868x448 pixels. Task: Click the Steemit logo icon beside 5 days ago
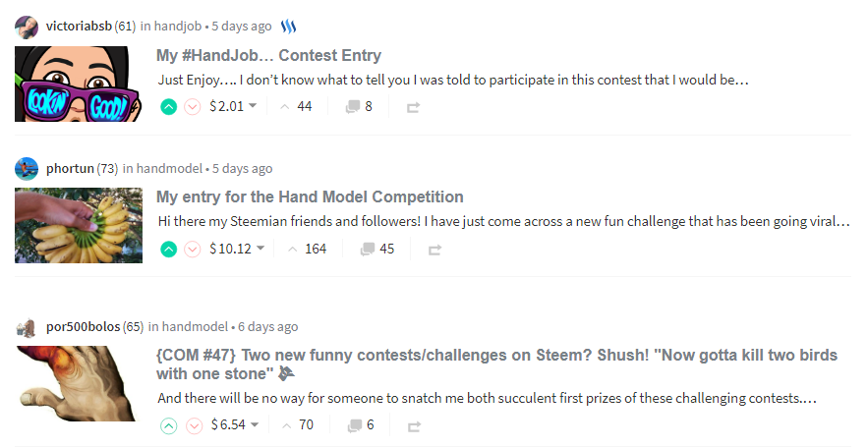click(288, 26)
